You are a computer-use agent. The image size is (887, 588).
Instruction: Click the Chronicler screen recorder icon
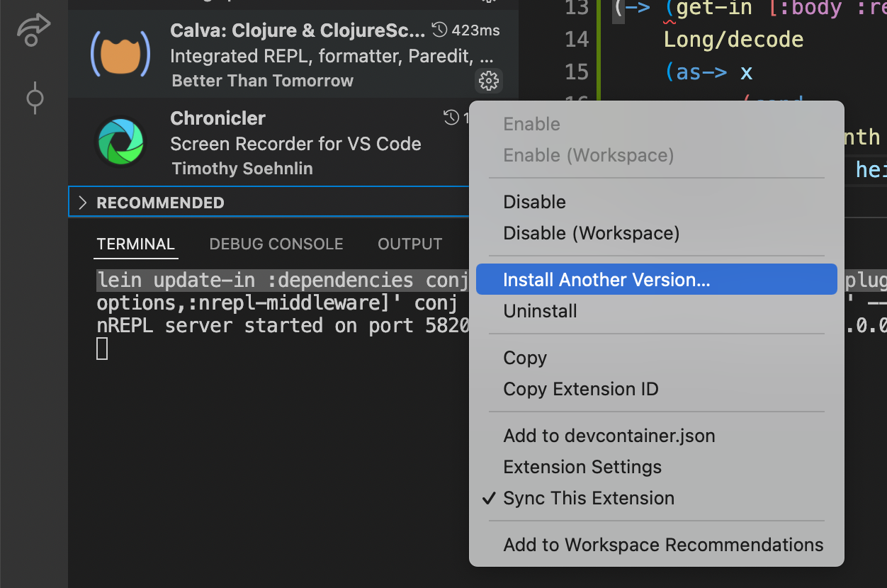[x=120, y=141]
